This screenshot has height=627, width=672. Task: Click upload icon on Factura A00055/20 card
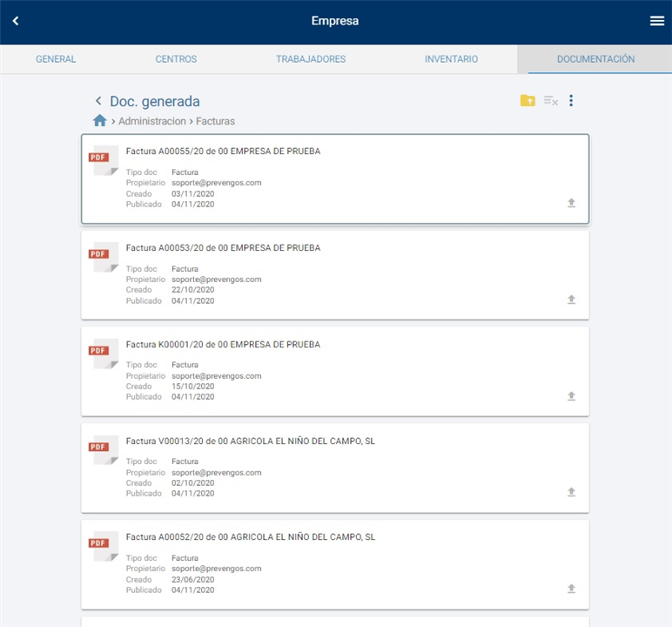pos(571,203)
